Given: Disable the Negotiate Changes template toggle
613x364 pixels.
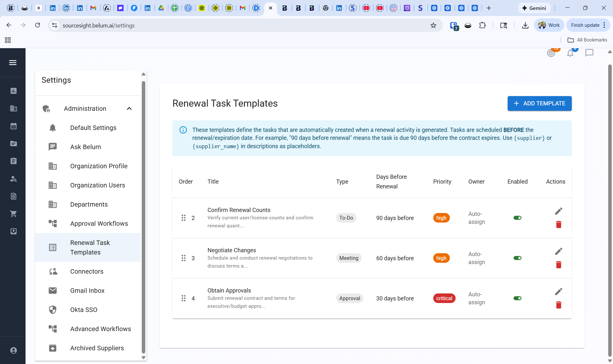Looking at the screenshot, I should click(x=517, y=258).
